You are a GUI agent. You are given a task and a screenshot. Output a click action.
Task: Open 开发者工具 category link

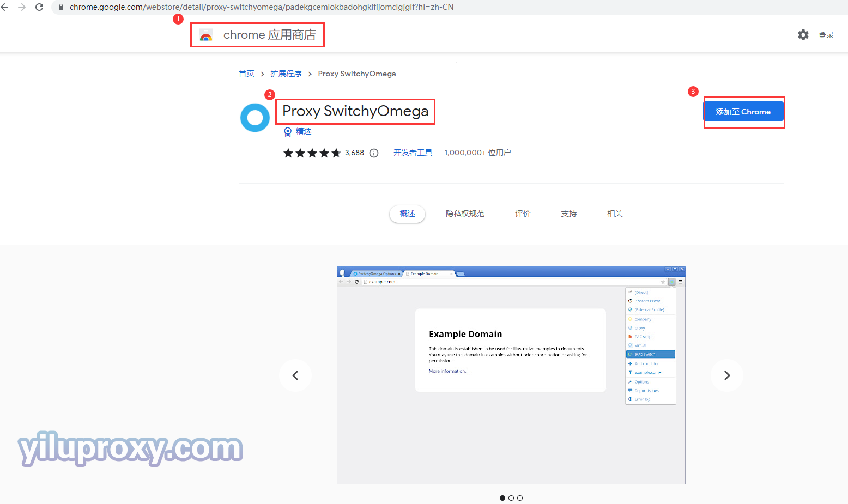pyautogui.click(x=413, y=153)
